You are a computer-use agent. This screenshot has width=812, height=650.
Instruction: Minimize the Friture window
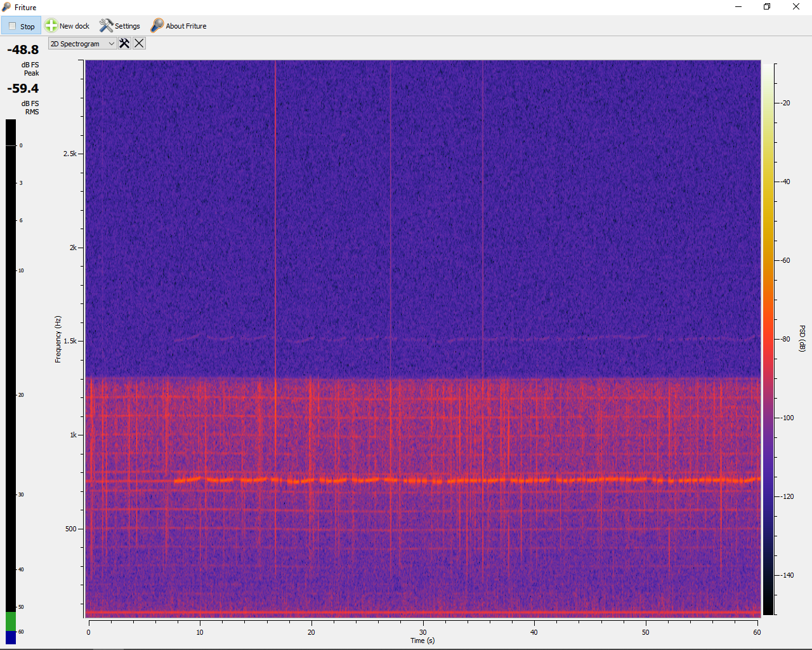(x=738, y=7)
